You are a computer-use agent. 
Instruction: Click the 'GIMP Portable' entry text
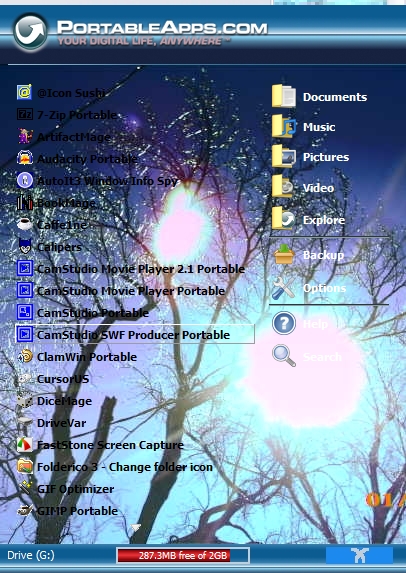(77, 511)
